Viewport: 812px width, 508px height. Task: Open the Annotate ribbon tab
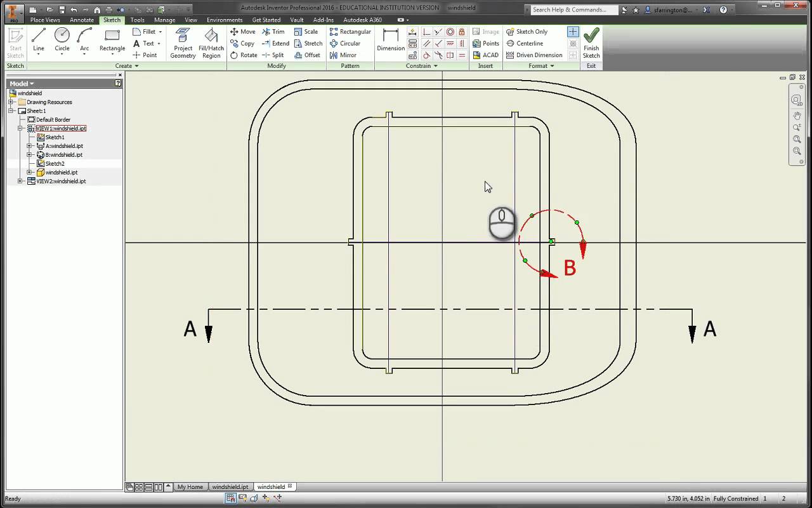pos(82,20)
